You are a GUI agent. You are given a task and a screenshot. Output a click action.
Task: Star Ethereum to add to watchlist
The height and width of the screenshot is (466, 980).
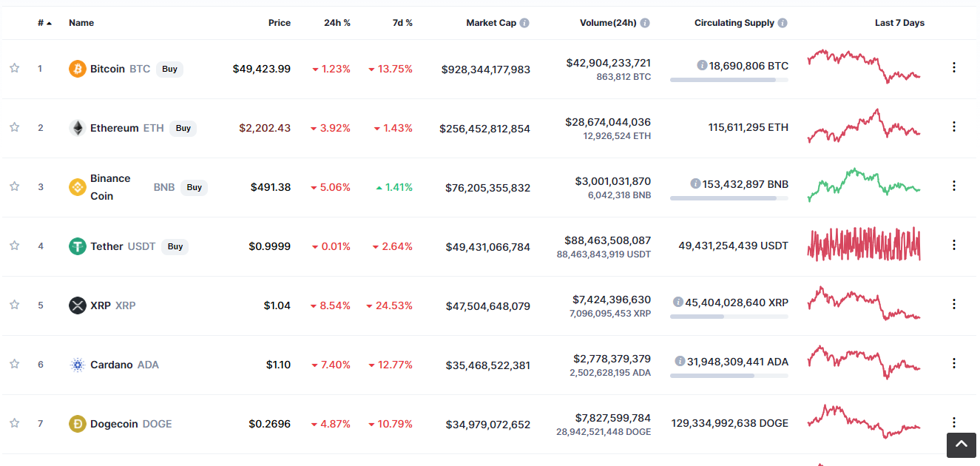coord(14,127)
